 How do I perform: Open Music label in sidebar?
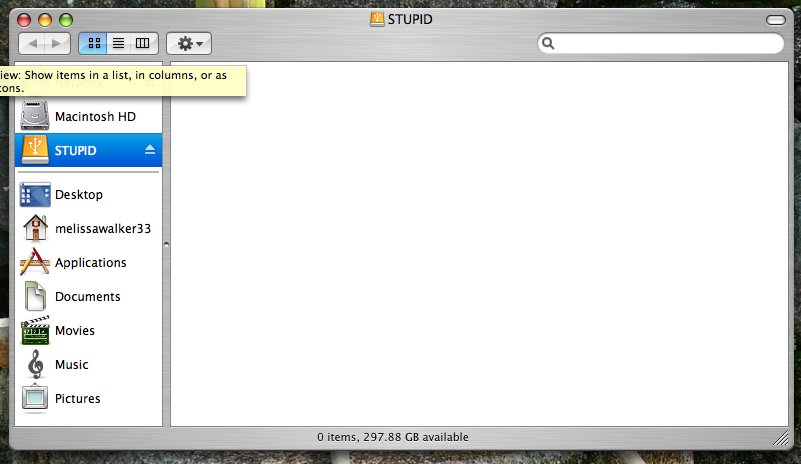click(x=72, y=365)
